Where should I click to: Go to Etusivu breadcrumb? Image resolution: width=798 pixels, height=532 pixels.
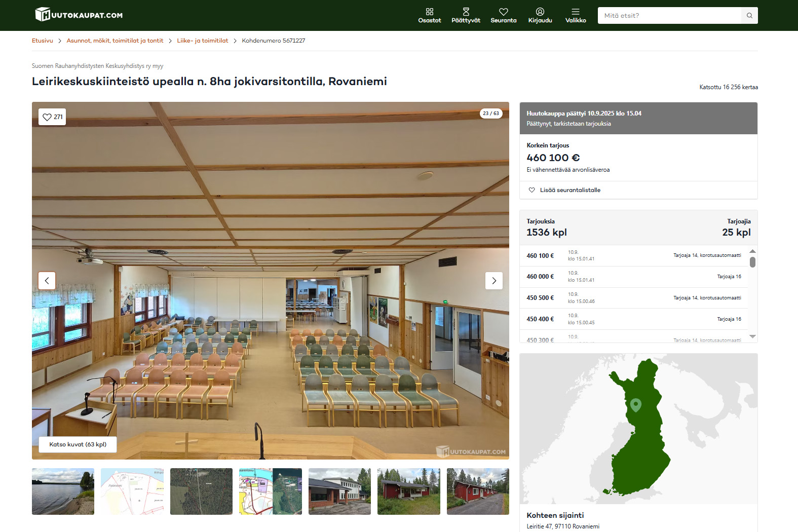pos(43,41)
